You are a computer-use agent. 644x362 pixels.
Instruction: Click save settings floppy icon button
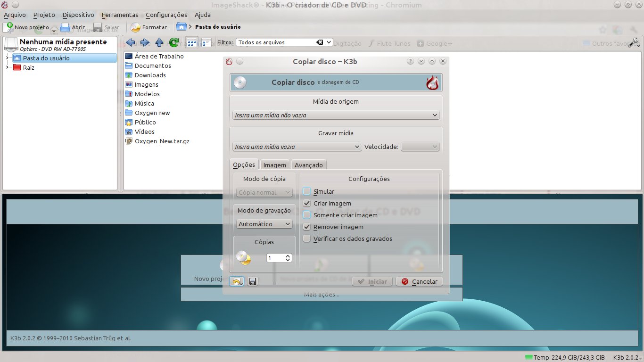click(253, 281)
